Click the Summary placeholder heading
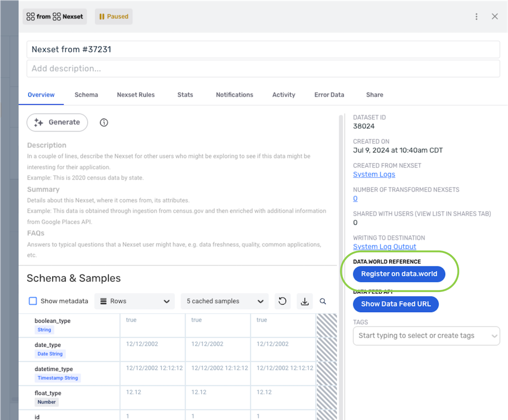The height and width of the screenshot is (420, 508). pyautogui.click(x=43, y=190)
